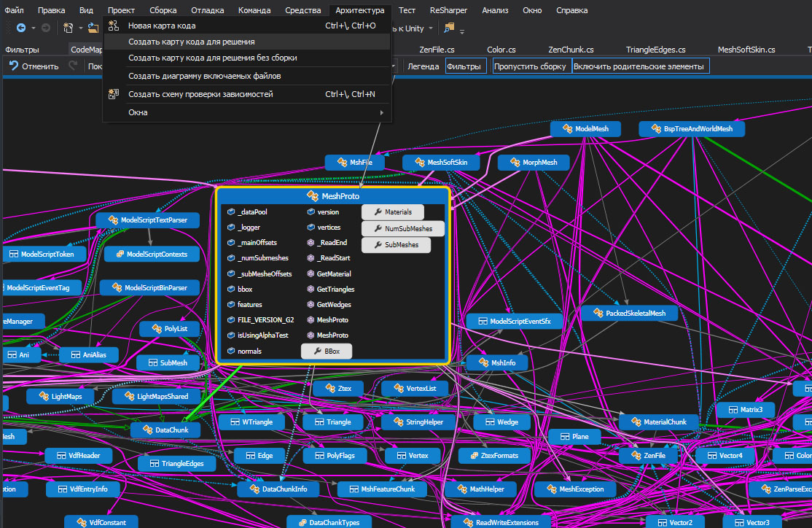Toggle the Фильтры button in code map toolbar
This screenshot has width=812, height=528.
(464, 66)
